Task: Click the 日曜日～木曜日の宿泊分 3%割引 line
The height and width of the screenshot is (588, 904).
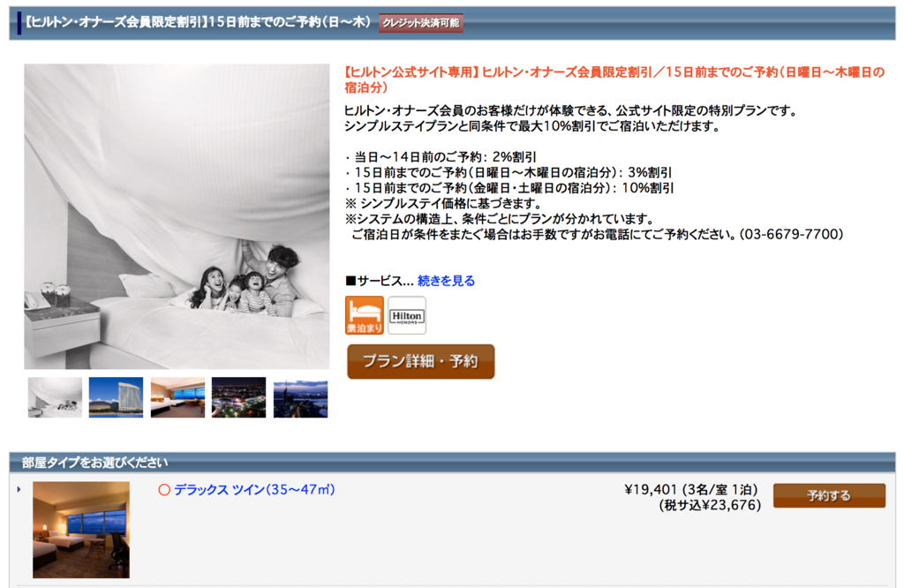Action: [x=508, y=172]
